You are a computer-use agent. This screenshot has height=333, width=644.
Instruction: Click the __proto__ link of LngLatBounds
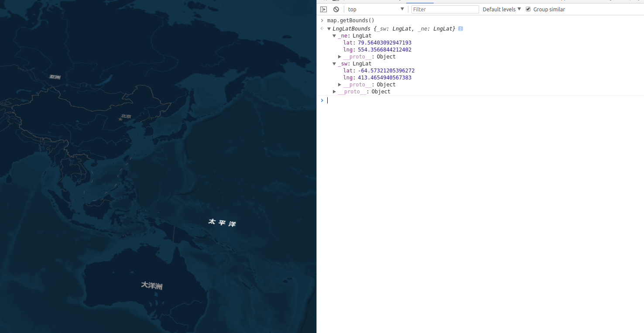coord(353,91)
